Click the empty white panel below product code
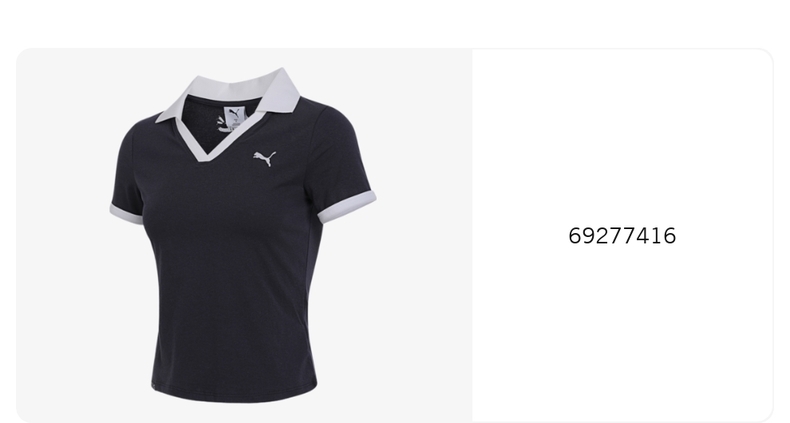The width and height of the screenshot is (790, 423). 622,332
